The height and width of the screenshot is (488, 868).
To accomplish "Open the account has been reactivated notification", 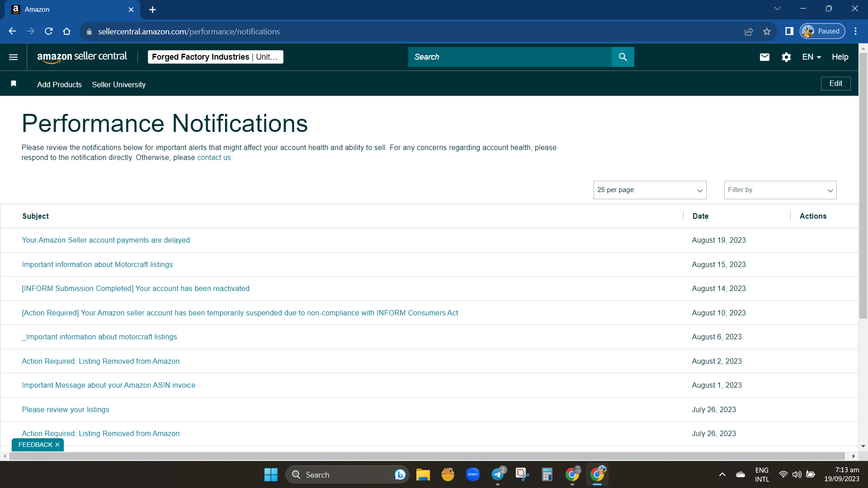I will pos(136,288).
